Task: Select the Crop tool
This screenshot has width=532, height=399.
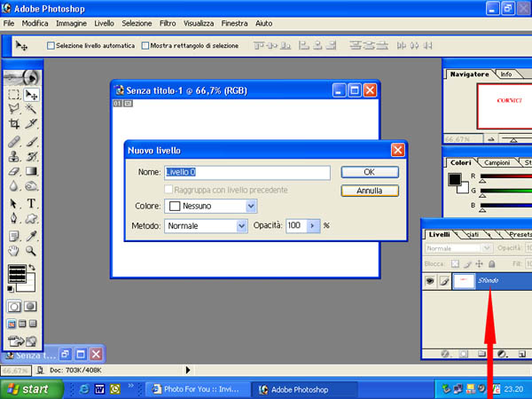Action: pyautogui.click(x=14, y=123)
